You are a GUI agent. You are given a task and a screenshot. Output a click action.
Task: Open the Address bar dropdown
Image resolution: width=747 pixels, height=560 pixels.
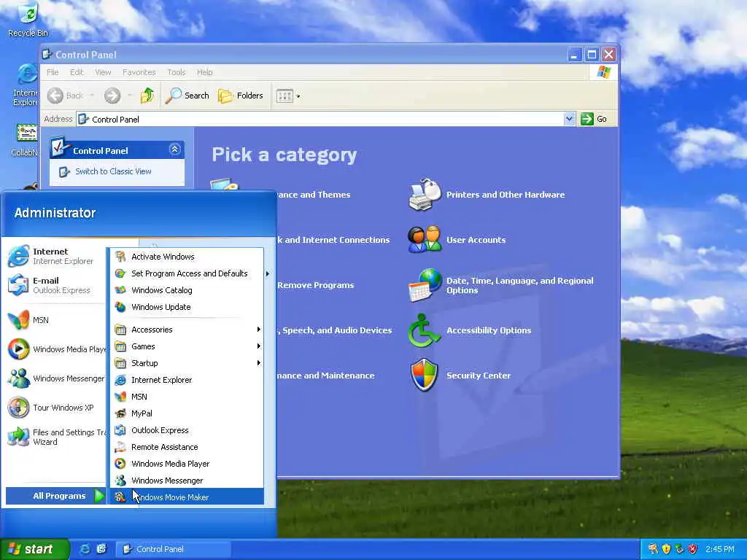click(x=569, y=119)
